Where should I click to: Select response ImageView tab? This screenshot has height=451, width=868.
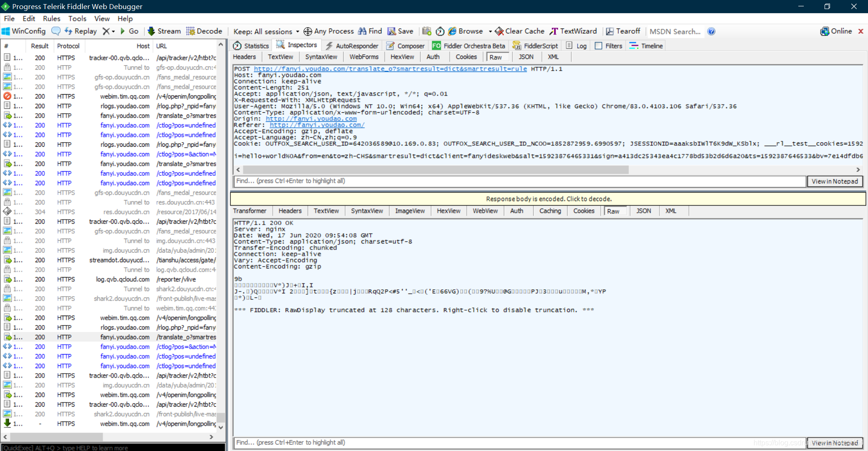click(410, 211)
